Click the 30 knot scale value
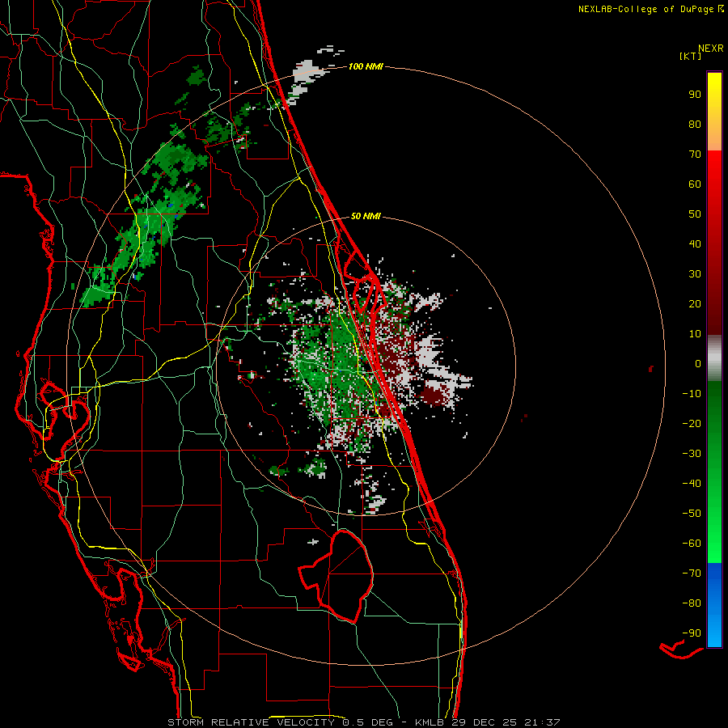The image size is (728, 728). tap(695, 274)
